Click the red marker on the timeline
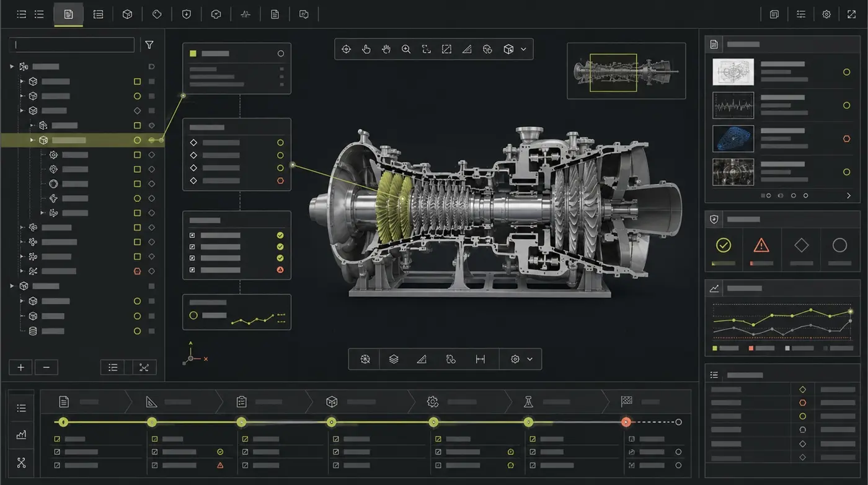This screenshot has height=485, width=868. pyautogui.click(x=626, y=422)
